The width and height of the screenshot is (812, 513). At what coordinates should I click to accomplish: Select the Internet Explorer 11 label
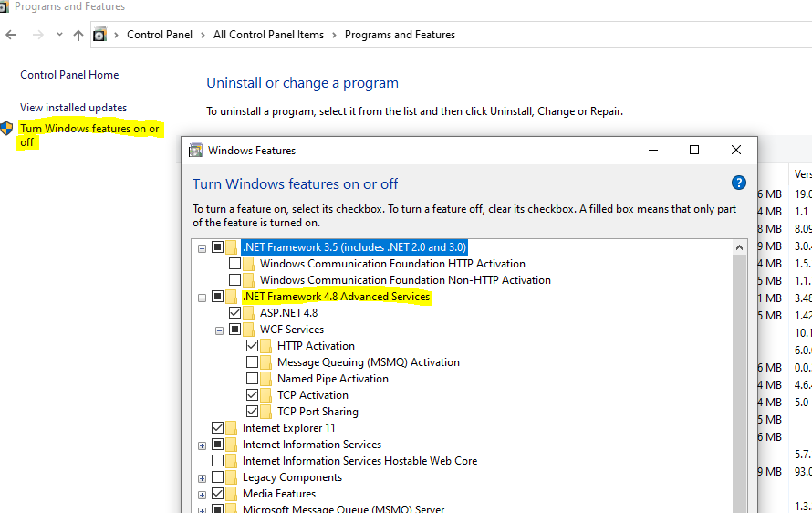click(289, 428)
